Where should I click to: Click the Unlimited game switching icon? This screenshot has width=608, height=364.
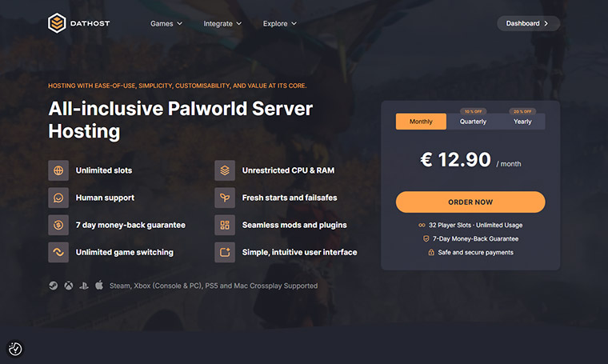58,252
